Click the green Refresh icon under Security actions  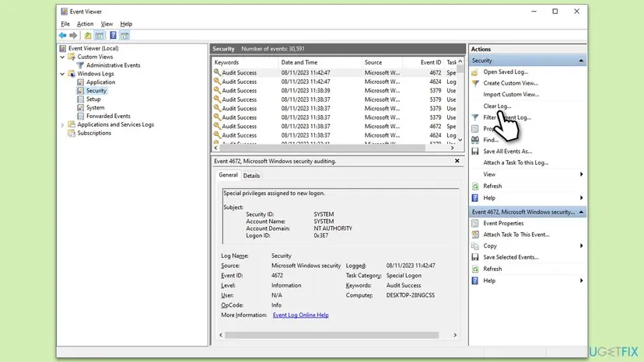point(475,186)
